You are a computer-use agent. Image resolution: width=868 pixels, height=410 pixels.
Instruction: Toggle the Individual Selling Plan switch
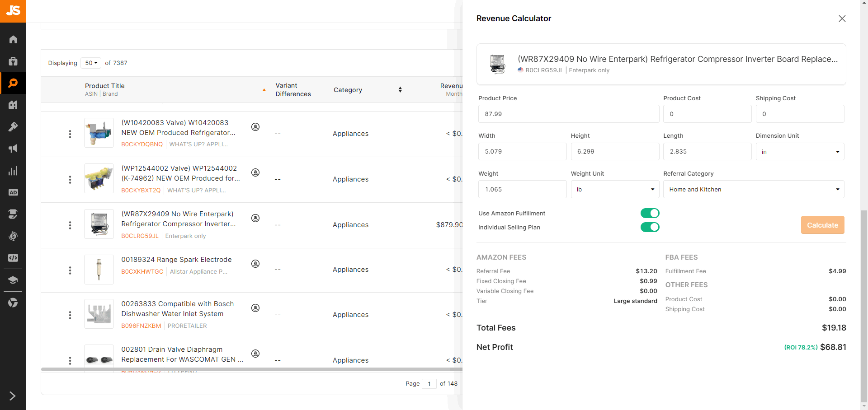[650, 227]
